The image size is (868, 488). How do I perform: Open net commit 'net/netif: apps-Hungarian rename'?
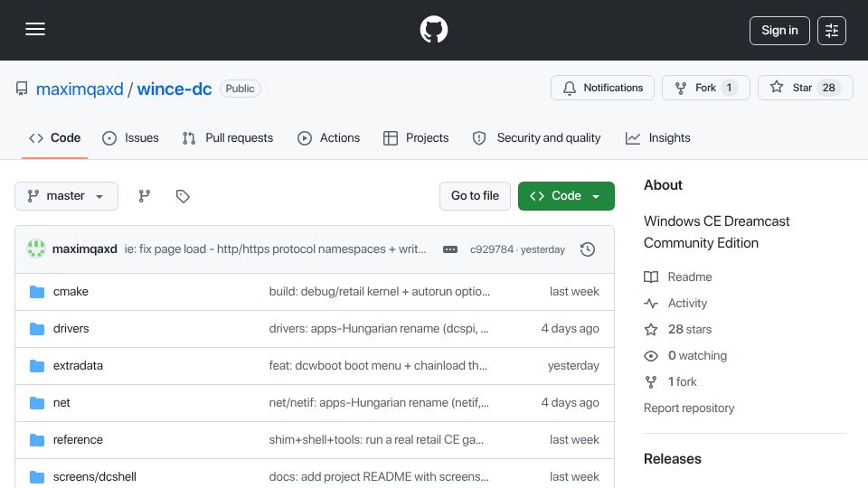tap(379, 403)
